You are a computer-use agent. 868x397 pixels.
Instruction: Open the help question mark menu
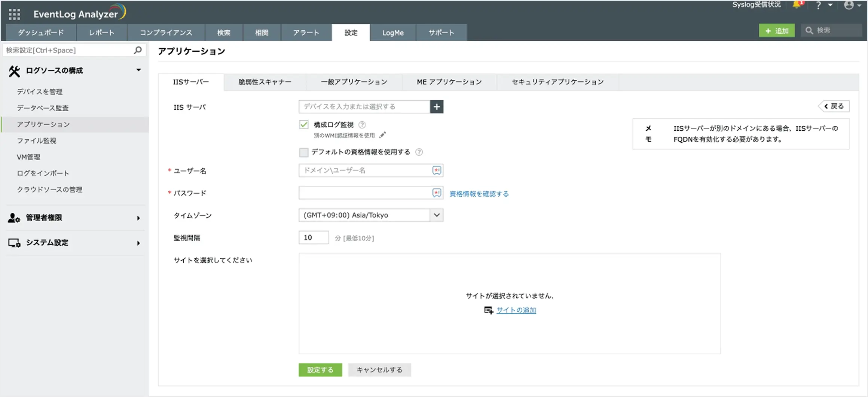[x=818, y=5]
